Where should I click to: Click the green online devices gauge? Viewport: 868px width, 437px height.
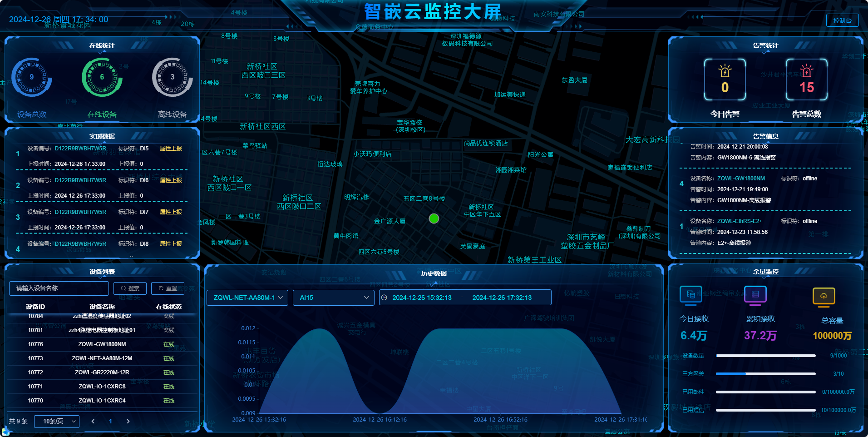coord(102,77)
